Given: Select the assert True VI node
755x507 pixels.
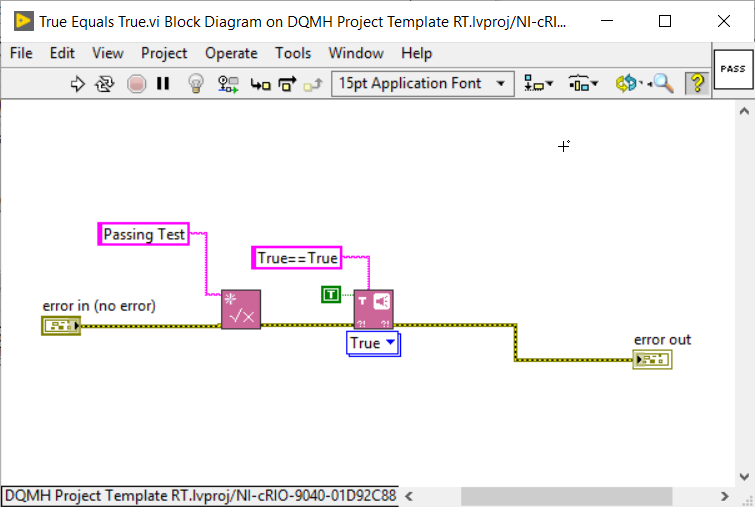Looking at the screenshot, I should click(x=374, y=309).
